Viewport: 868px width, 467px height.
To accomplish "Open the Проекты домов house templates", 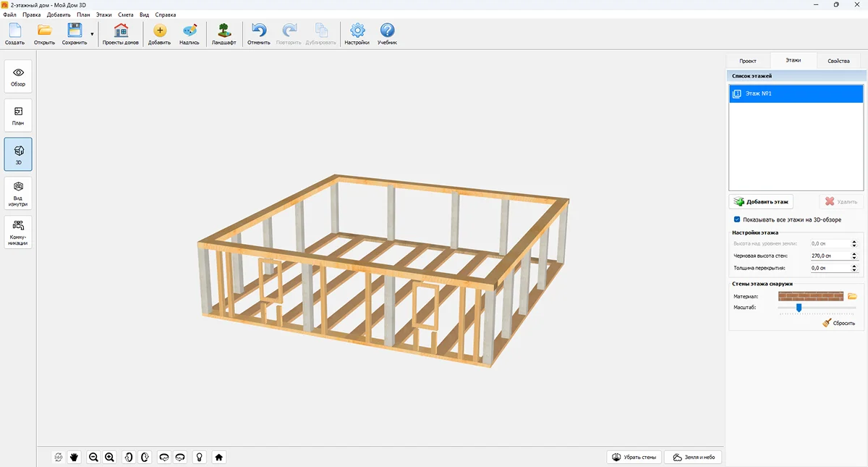I will pyautogui.click(x=121, y=34).
